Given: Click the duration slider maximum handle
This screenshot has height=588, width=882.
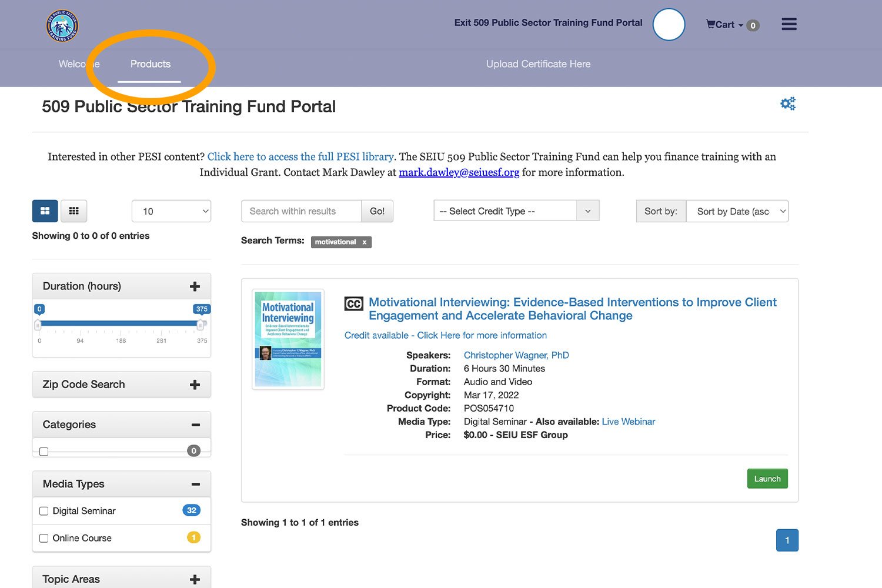Looking at the screenshot, I should click(x=200, y=325).
